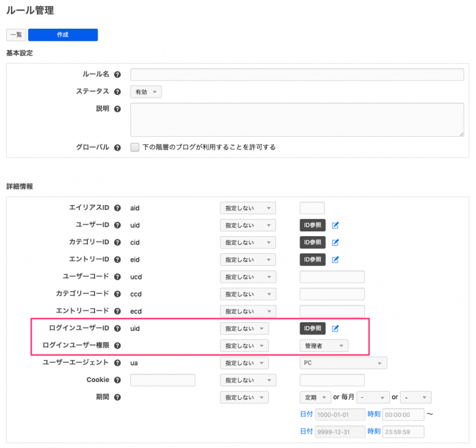Click the help icon next to Cookie
476x448 pixels.
117,380
